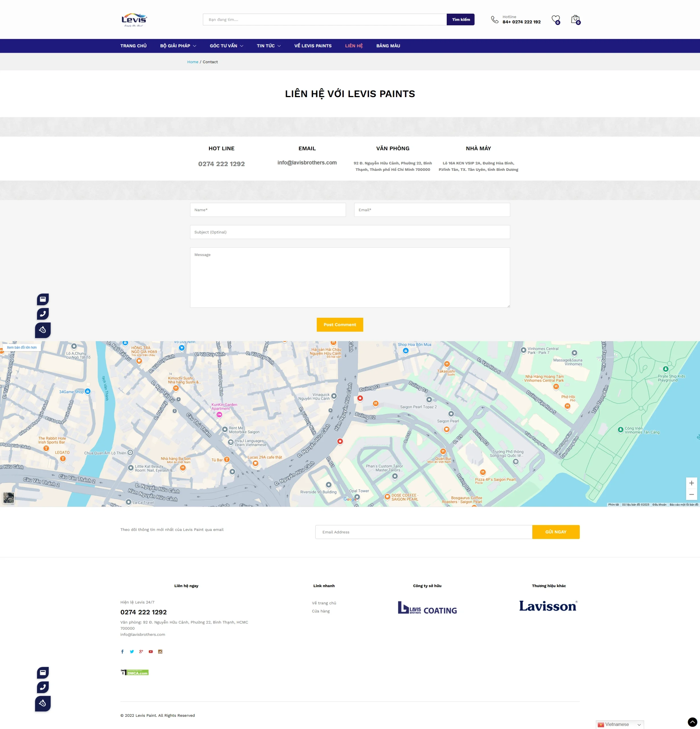700x729 pixels.
Task: Open the wishlist heart icon
Action: (556, 20)
